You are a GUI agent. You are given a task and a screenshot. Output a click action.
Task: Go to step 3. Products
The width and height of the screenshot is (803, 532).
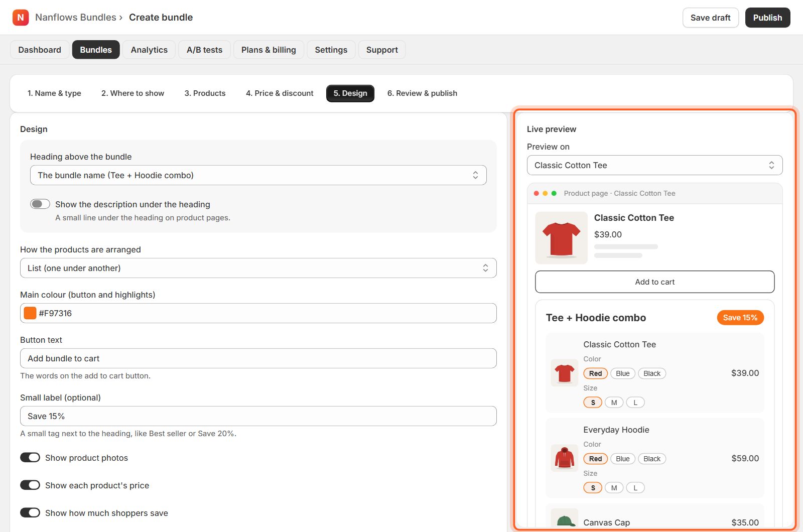[x=205, y=93]
